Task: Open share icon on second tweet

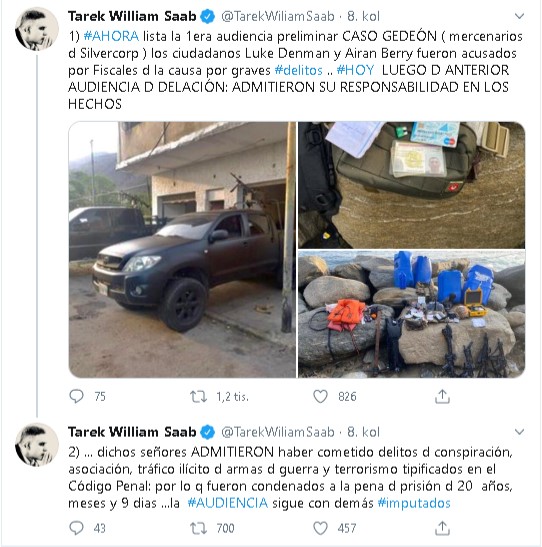Action: click(x=442, y=528)
